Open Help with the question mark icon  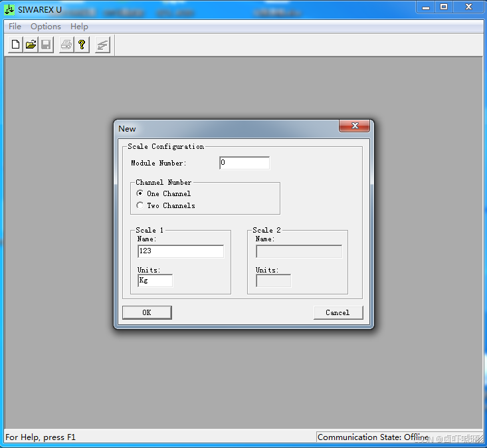click(x=82, y=45)
